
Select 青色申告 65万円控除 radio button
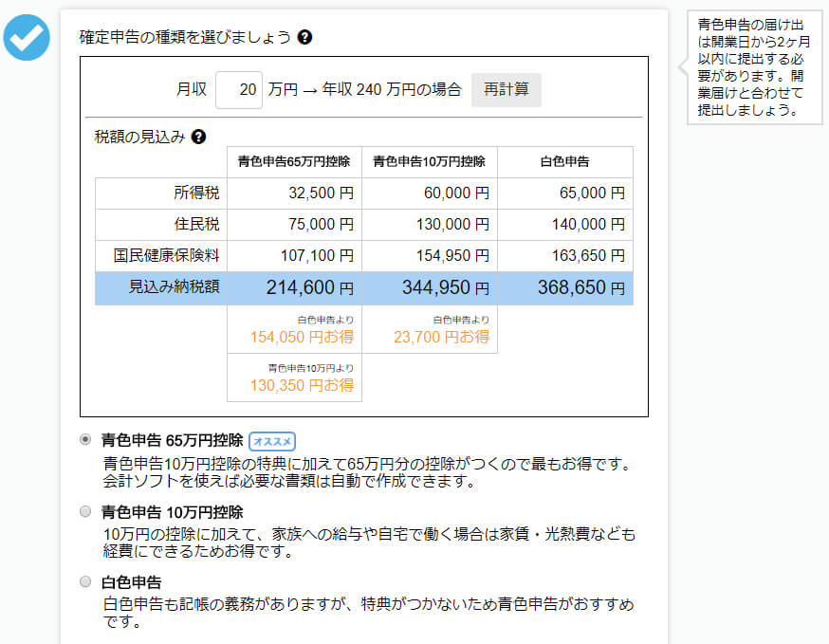click(x=86, y=440)
